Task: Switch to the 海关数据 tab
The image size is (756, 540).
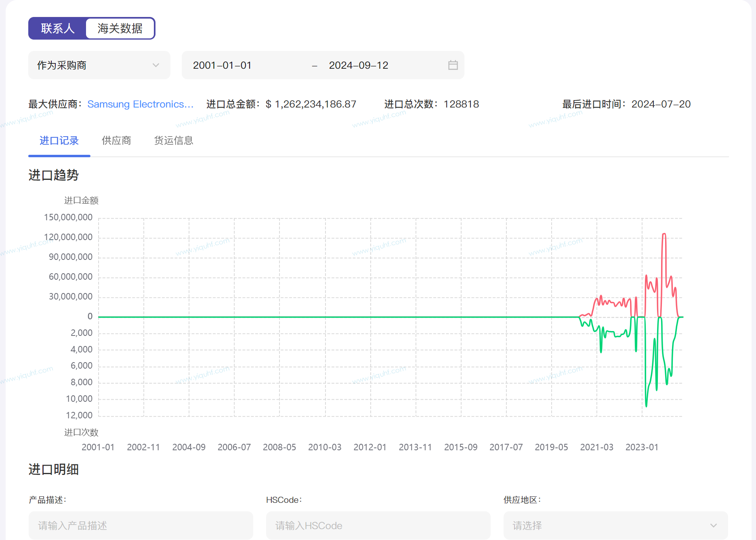Action: pos(120,28)
